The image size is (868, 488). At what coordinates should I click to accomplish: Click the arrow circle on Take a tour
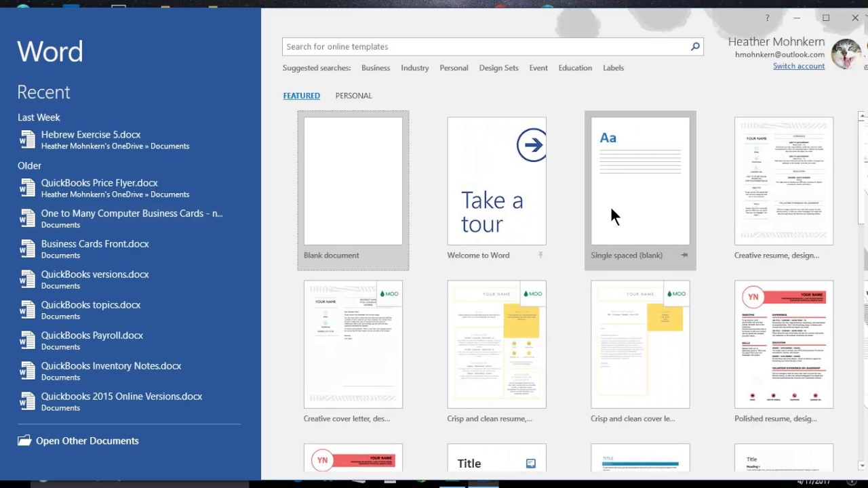(532, 145)
